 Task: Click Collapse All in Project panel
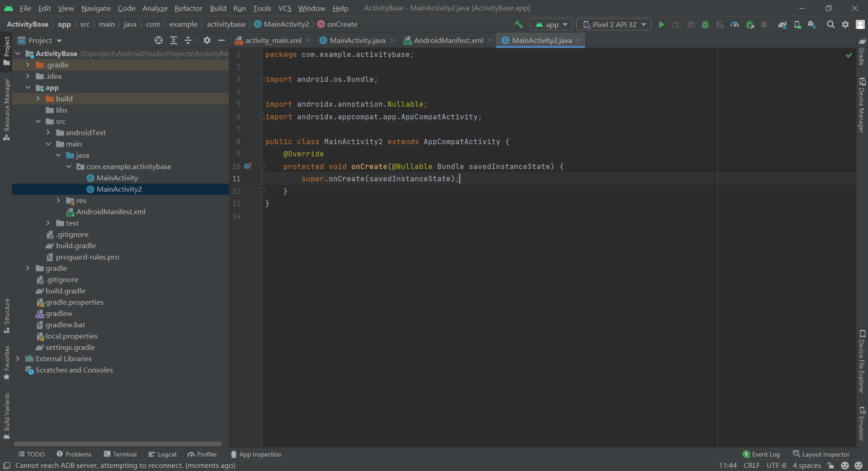188,40
